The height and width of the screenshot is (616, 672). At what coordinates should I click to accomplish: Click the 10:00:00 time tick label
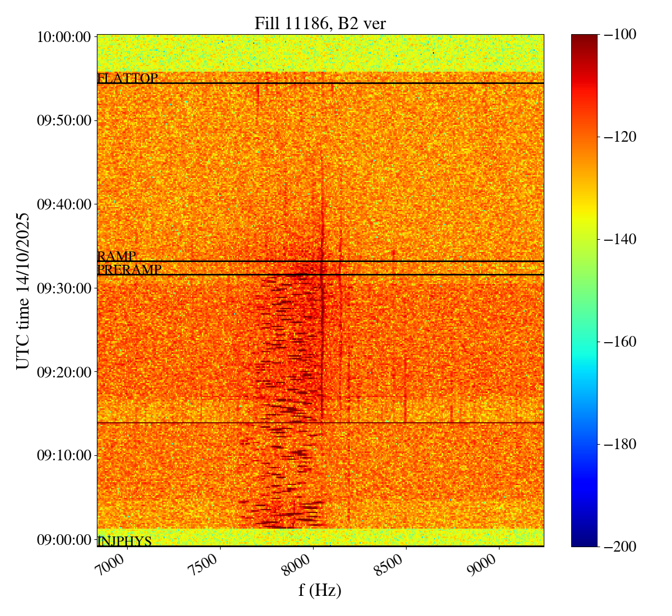coord(64,37)
